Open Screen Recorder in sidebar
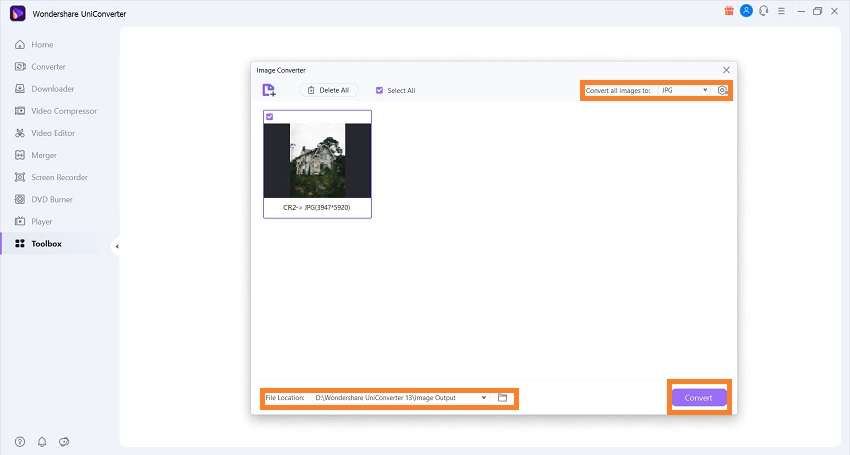Screen dimensions: 850x455 coord(60,177)
